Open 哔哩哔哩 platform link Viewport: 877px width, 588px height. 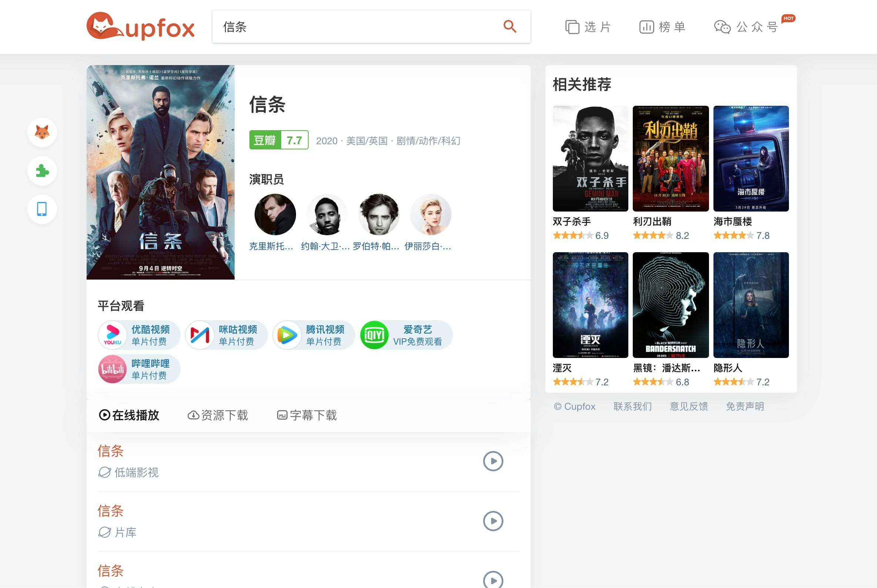[139, 369]
